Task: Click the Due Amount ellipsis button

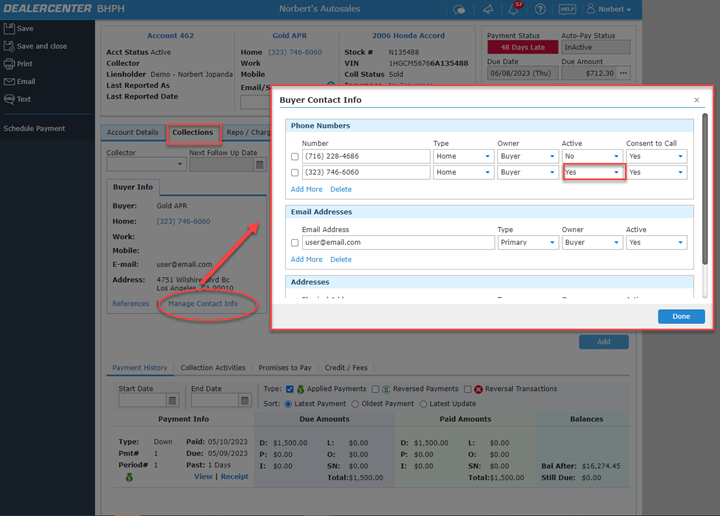Action: [623, 73]
